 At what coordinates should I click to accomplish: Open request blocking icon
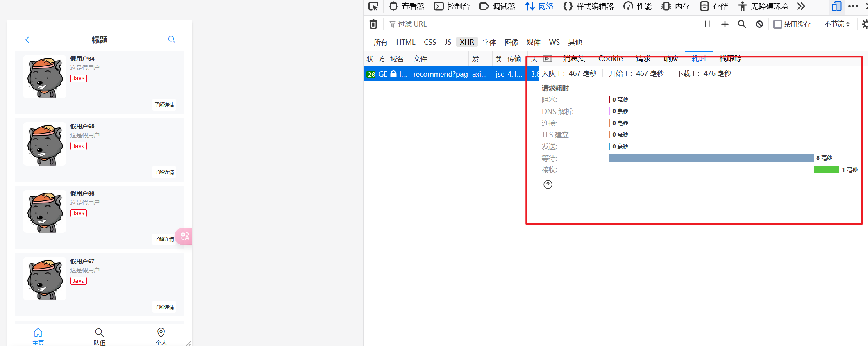[759, 24]
